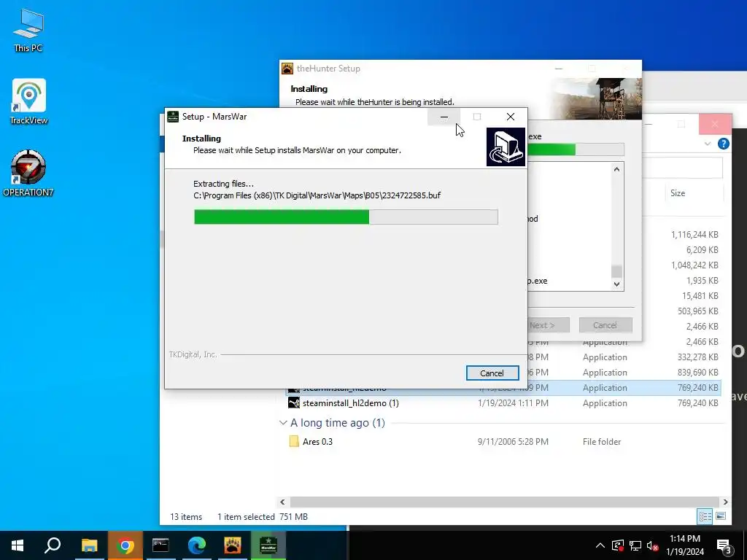Click the Ares 0.3 folder icon
This screenshot has height=560, width=747.
pyautogui.click(x=294, y=441)
